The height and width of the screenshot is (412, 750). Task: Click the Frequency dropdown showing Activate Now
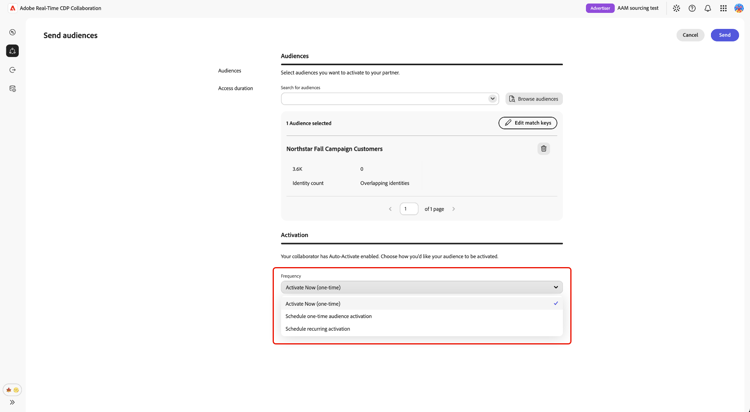tap(421, 287)
